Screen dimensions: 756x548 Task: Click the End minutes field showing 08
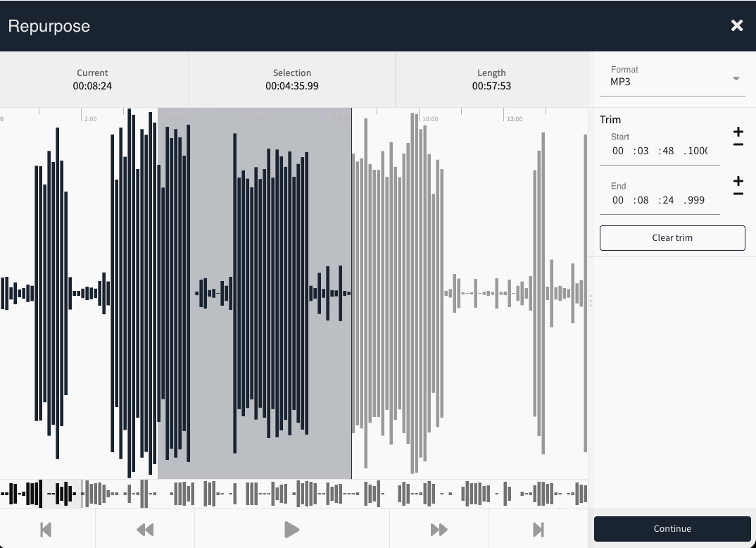(x=642, y=200)
